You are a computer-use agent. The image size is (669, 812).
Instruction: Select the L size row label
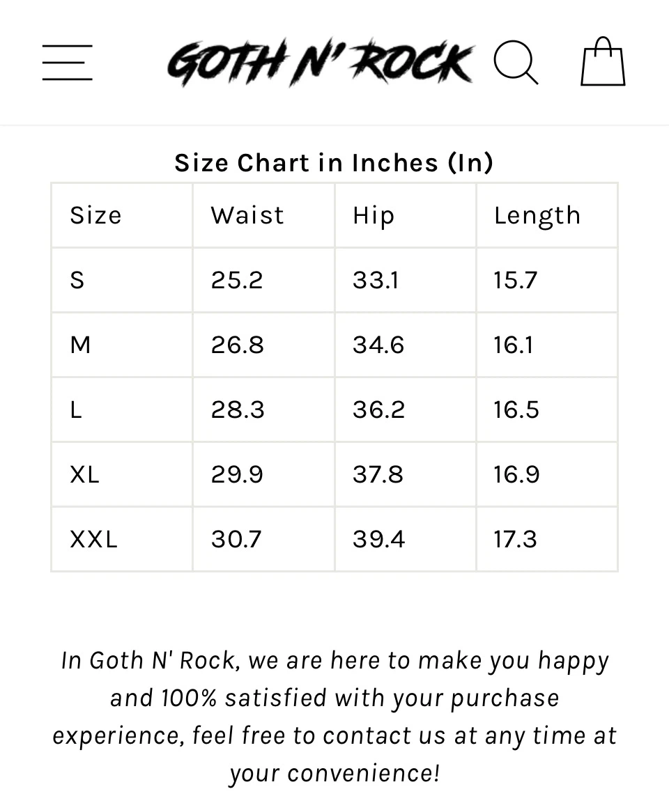pyautogui.click(x=76, y=409)
